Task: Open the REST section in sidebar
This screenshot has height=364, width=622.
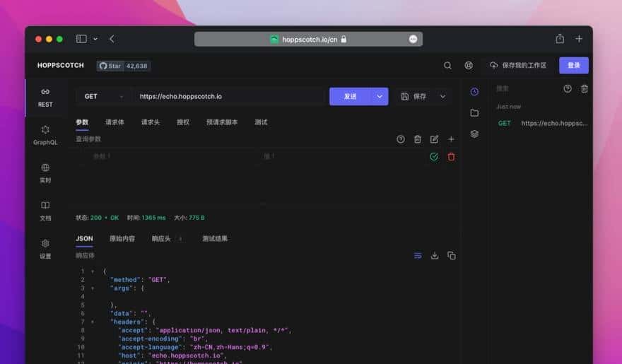Action: [45, 98]
